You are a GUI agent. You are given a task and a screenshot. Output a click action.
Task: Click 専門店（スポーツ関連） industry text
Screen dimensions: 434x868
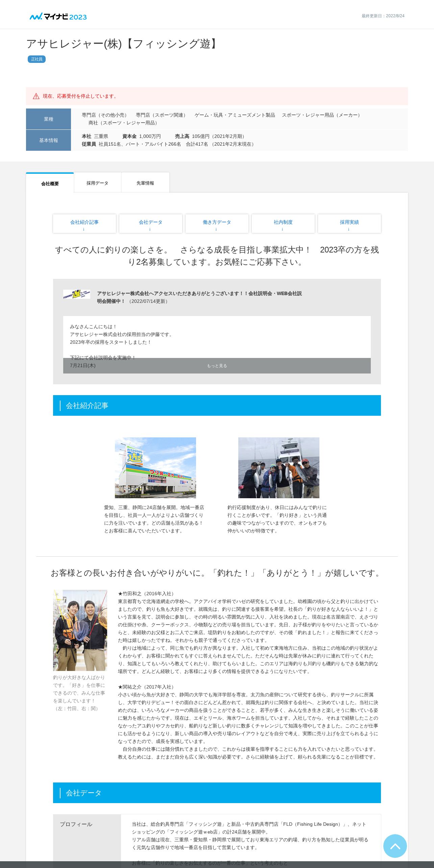click(162, 115)
